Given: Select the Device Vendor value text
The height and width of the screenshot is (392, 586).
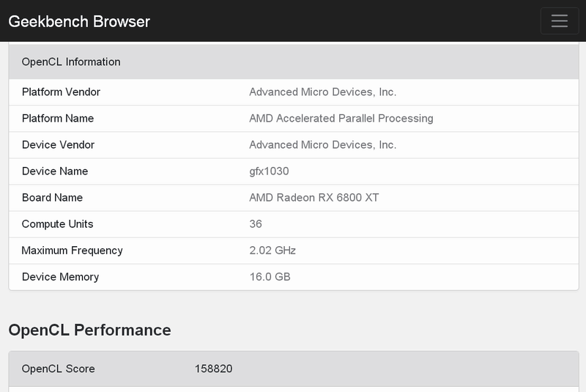Looking at the screenshot, I should pos(322,145).
